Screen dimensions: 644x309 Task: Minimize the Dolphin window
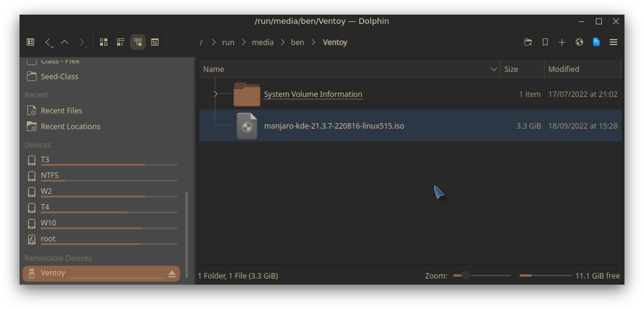(582, 21)
